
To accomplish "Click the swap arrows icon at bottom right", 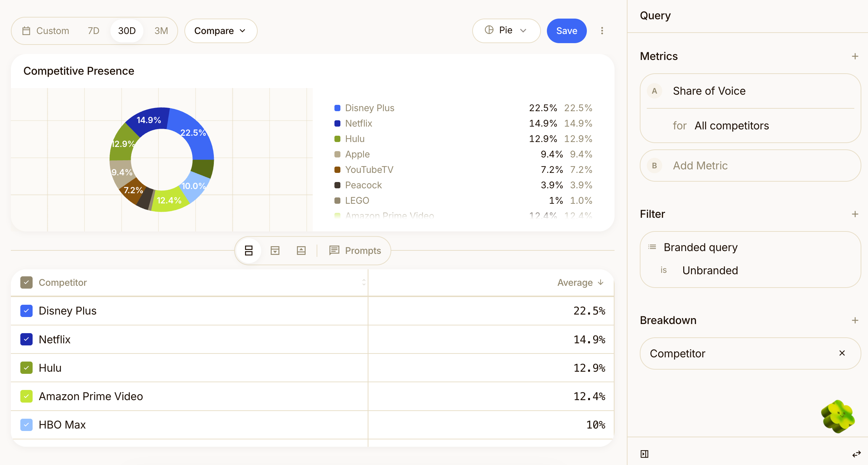I will pos(856,454).
